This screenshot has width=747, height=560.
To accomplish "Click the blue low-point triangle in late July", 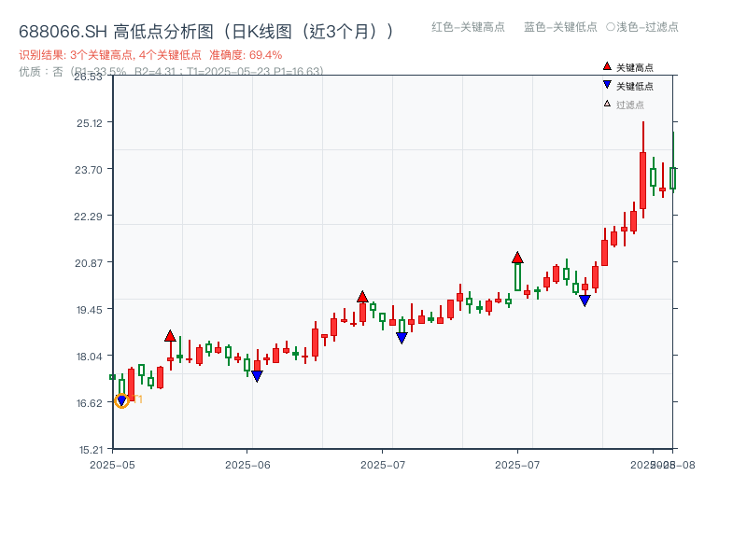I will (584, 300).
